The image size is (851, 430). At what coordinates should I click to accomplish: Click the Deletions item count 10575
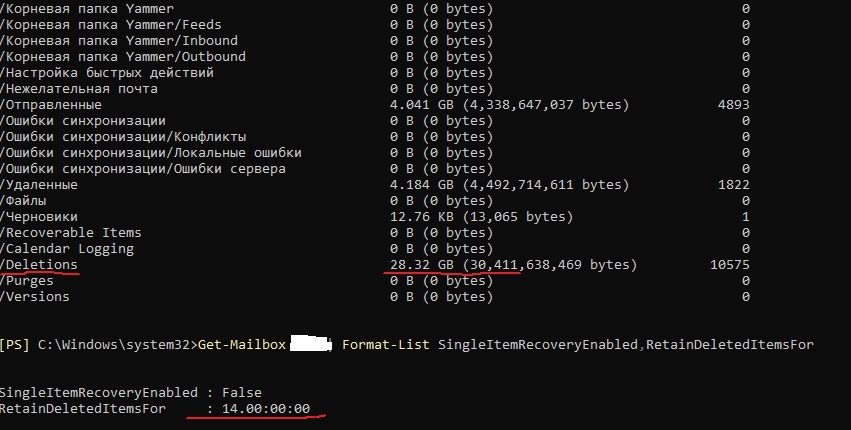pos(729,265)
